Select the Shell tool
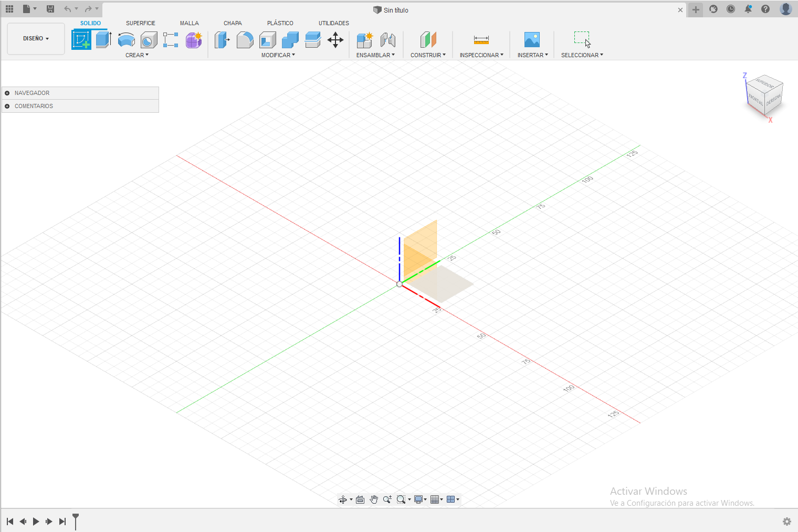The image size is (798, 532). coord(268,40)
